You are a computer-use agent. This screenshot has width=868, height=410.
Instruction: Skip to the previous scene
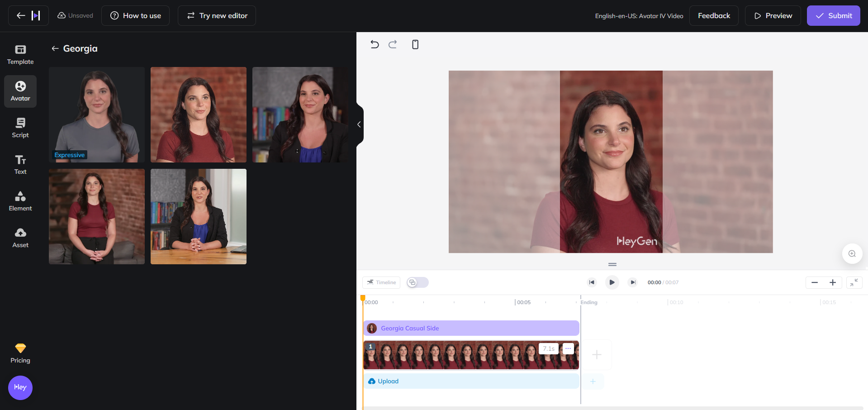[592, 282]
